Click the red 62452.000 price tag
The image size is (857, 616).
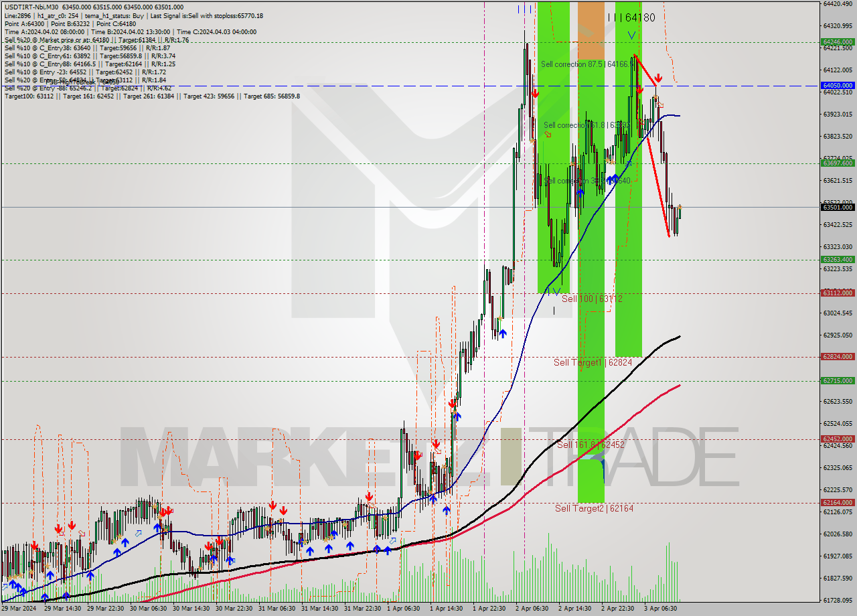tap(837, 439)
